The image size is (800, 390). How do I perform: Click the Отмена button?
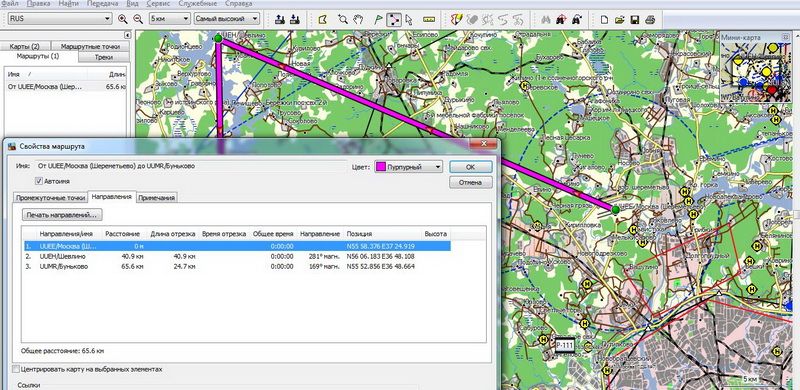click(x=470, y=182)
